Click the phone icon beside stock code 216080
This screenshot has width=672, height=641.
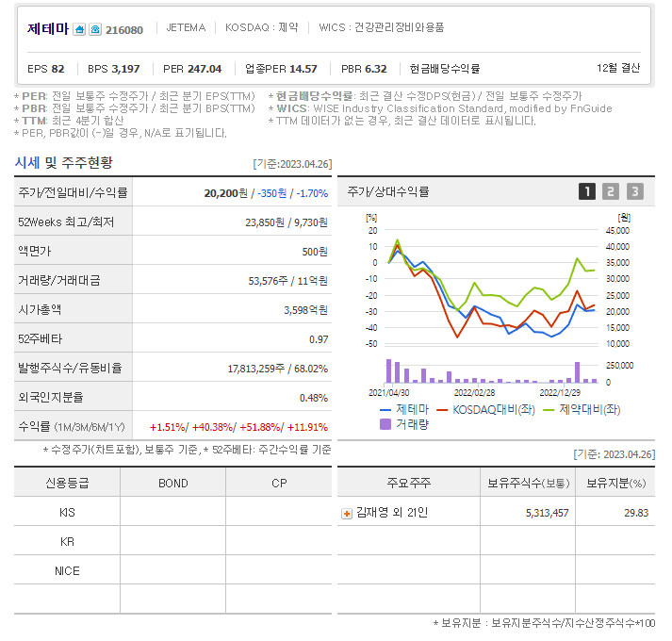pyautogui.click(x=95, y=29)
